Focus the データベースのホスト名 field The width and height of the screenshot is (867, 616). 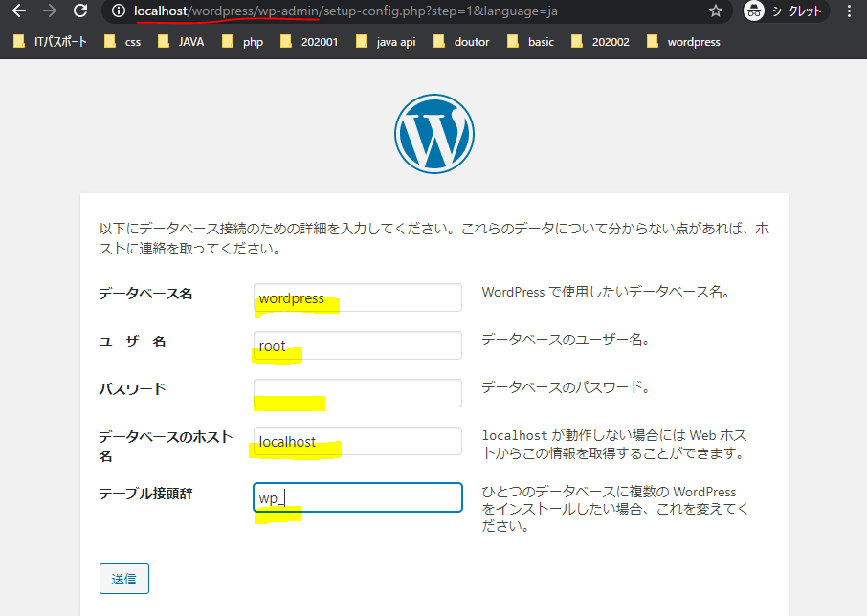pyautogui.click(x=358, y=441)
